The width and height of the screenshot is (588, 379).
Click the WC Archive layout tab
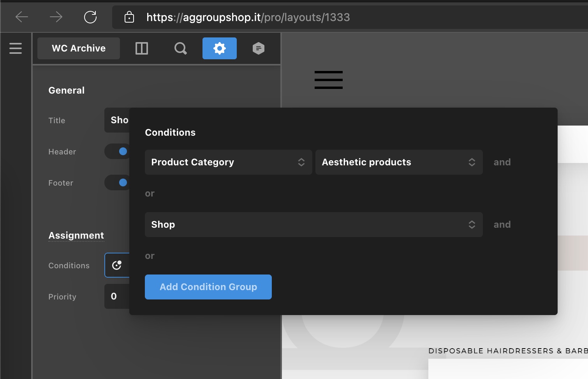79,48
